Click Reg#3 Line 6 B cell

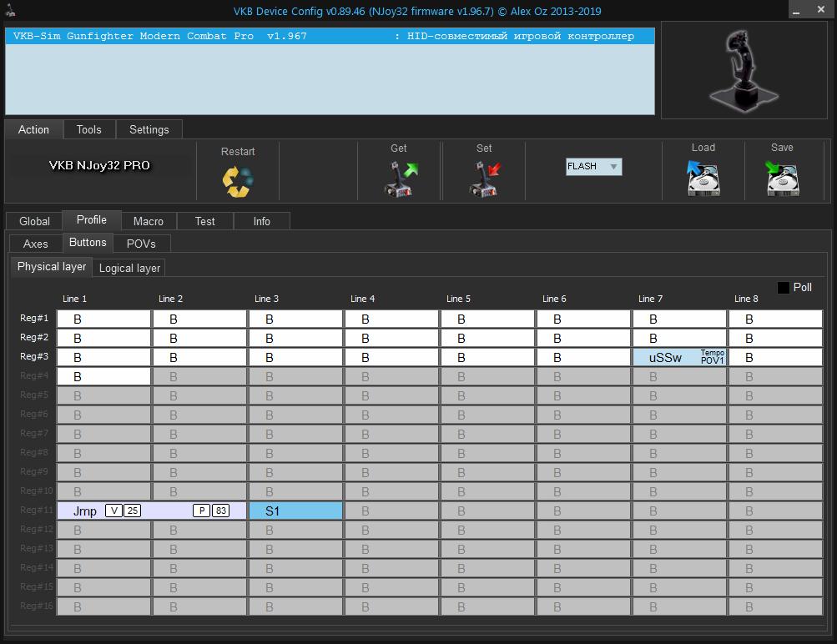pos(583,358)
